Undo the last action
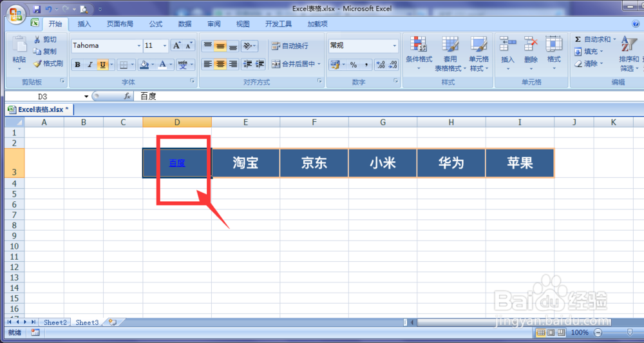644x343 pixels. (49, 8)
